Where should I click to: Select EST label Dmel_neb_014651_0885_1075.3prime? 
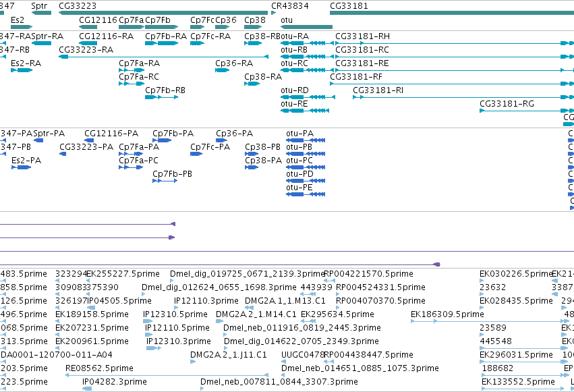[360, 368]
